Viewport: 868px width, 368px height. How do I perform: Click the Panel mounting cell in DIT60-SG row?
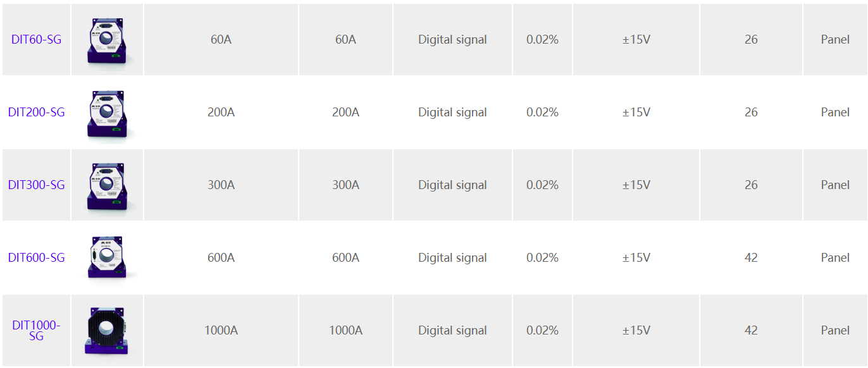pos(835,39)
